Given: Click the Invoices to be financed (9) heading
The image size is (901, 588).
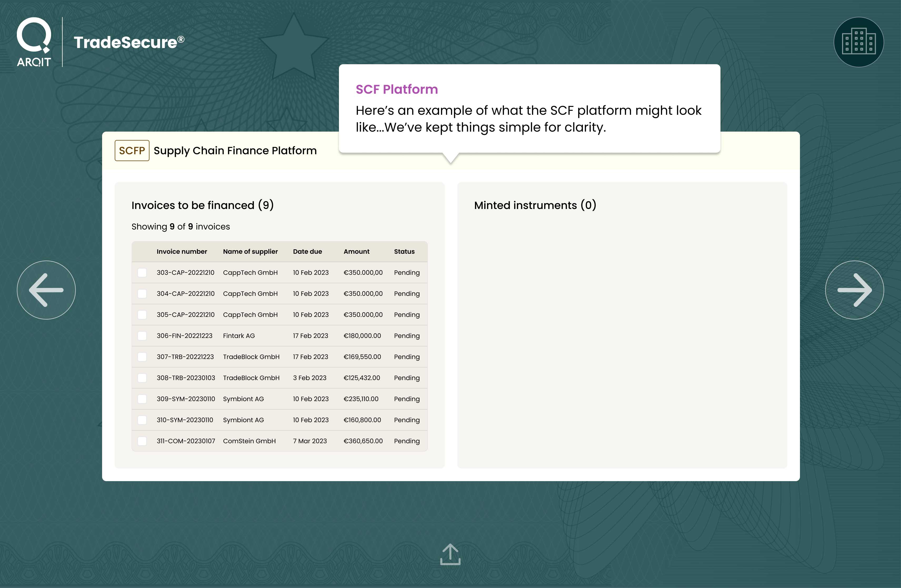Looking at the screenshot, I should (x=203, y=205).
